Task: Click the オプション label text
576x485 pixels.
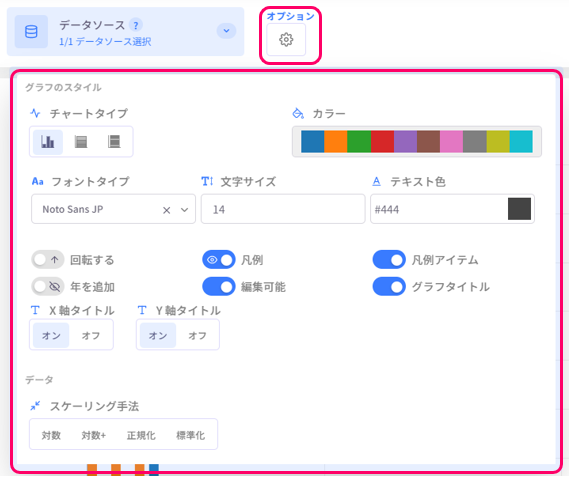Action: coord(291,16)
